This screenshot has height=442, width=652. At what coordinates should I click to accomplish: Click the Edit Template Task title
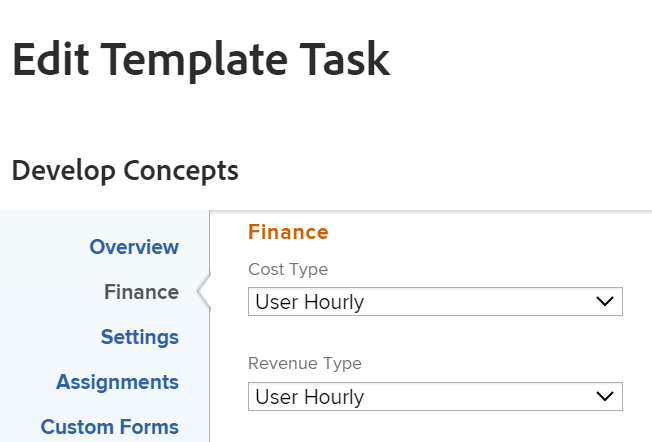(x=200, y=61)
